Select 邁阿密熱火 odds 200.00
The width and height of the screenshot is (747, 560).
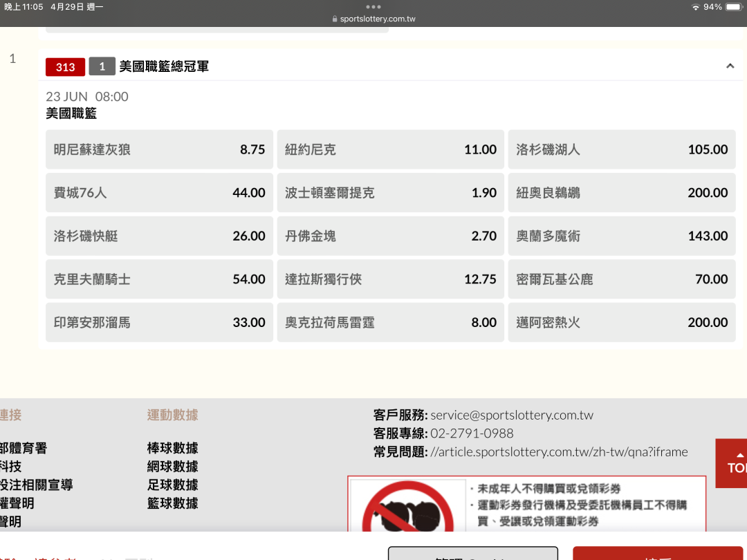(x=622, y=322)
